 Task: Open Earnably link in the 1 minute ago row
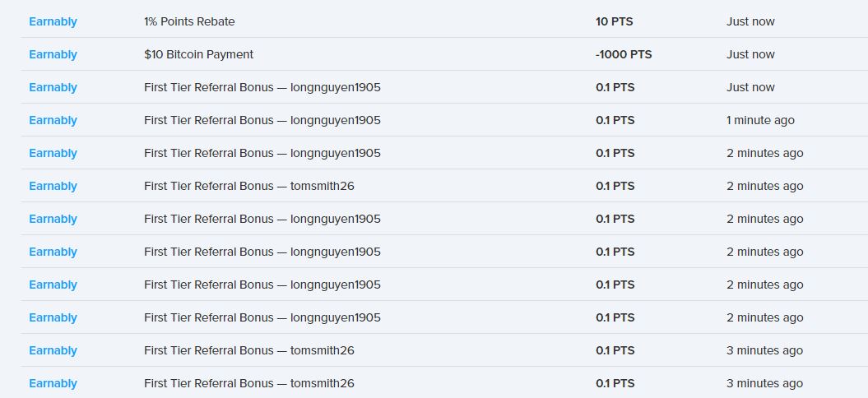pyautogui.click(x=53, y=120)
